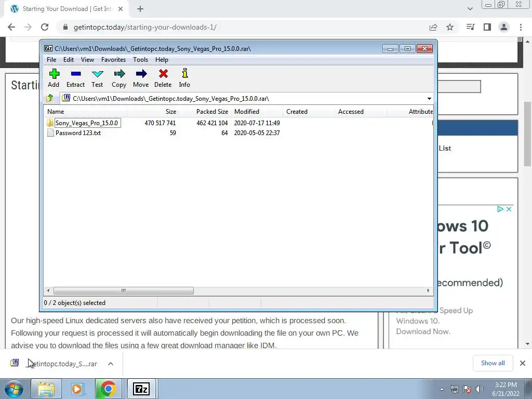Go back in Chrome browser

[x=11, y=27]
